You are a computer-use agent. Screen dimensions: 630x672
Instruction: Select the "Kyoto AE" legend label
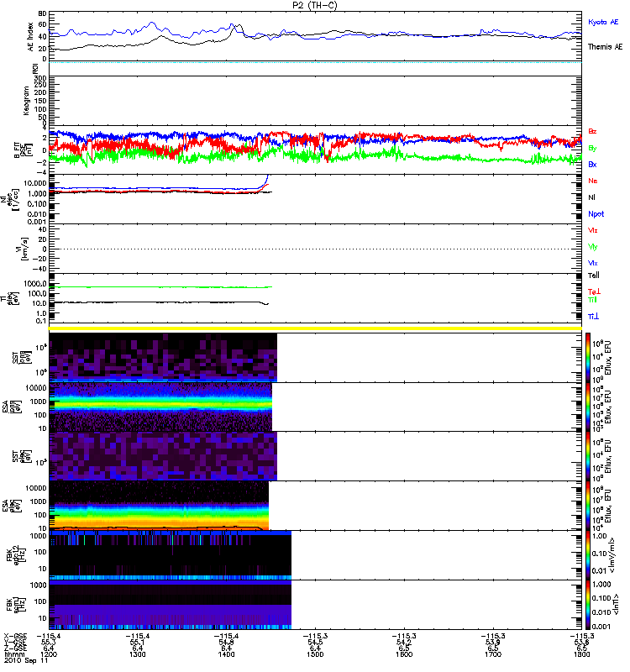pyautogui.click(x=603, y=22)
